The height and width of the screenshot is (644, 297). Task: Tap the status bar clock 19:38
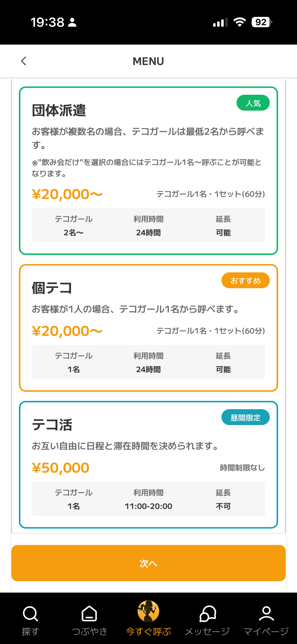[47, 22]
